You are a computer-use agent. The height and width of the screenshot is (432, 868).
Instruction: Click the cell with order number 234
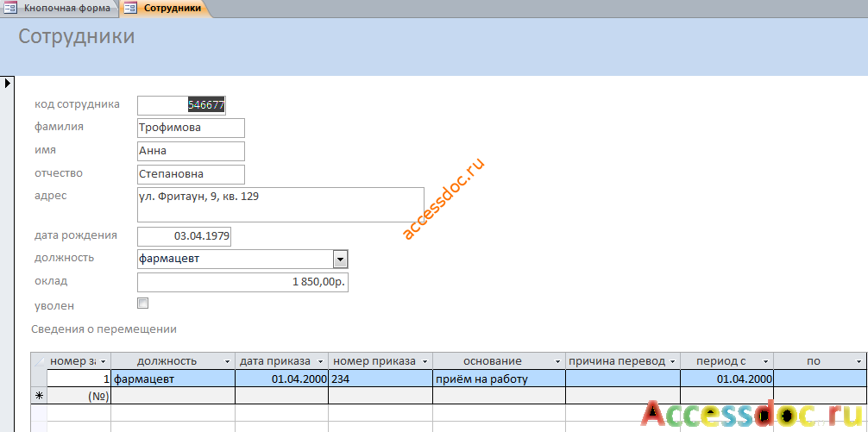point(381,379)
